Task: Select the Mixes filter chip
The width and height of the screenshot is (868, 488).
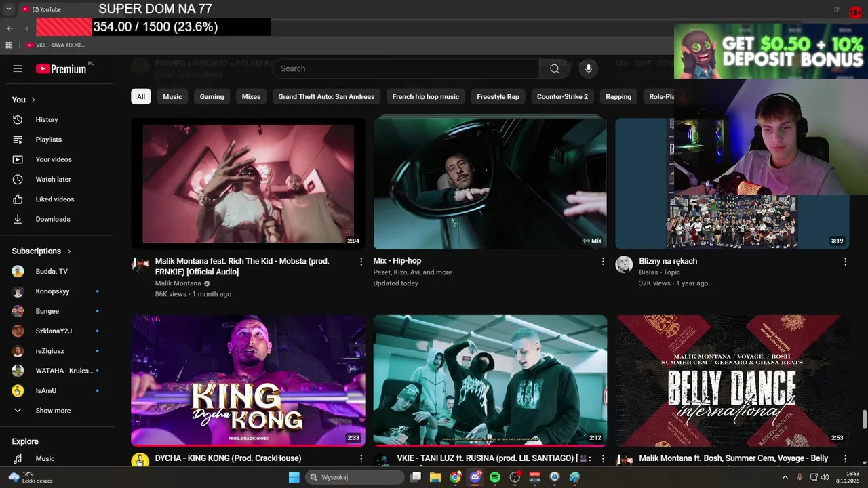Action: coord(251,96)
